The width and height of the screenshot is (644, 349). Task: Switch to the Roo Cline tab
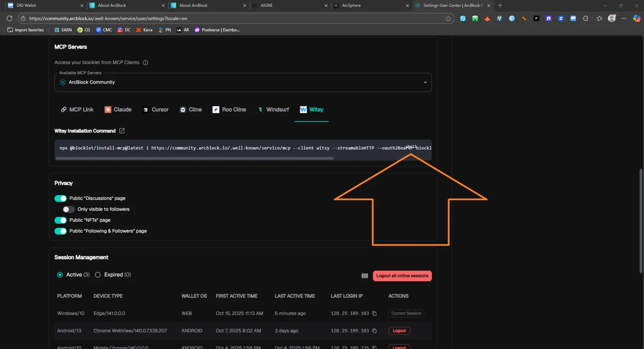pyautogui.click(x=229, y=109)
